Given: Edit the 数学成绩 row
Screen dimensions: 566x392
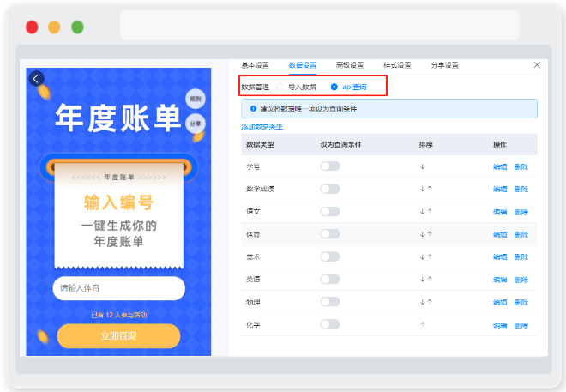Looking at the screenshot, I should 500,190.
